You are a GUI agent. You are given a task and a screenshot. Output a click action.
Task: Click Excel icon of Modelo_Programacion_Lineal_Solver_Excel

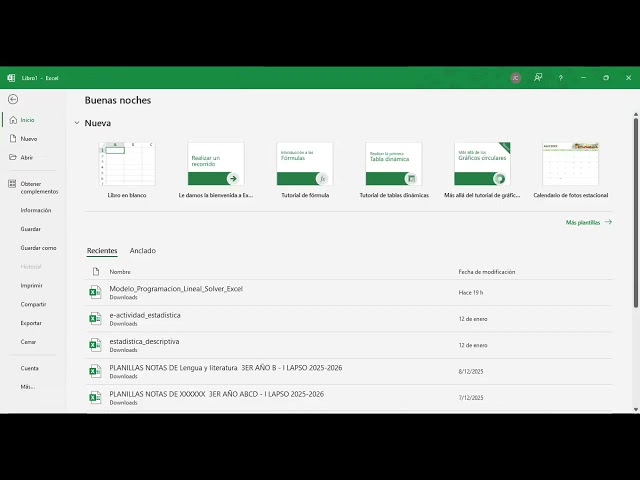[x=95, y=292]
